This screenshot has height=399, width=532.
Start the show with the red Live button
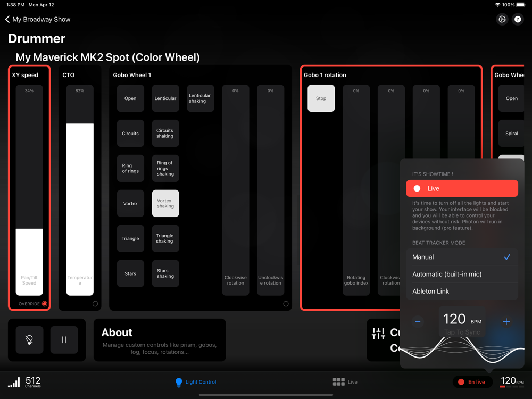462,188
